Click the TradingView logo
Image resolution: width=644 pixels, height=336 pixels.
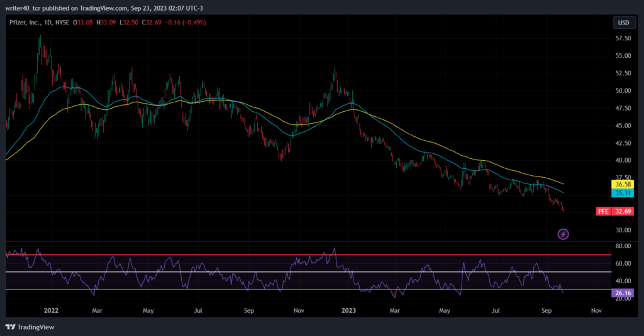pyautogui.click(x=30, y=327)
